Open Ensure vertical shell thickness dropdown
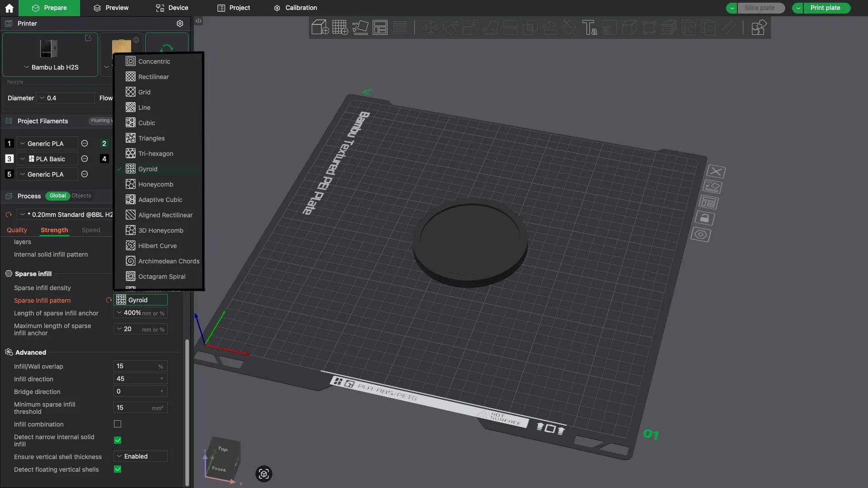 pos(141,456)
